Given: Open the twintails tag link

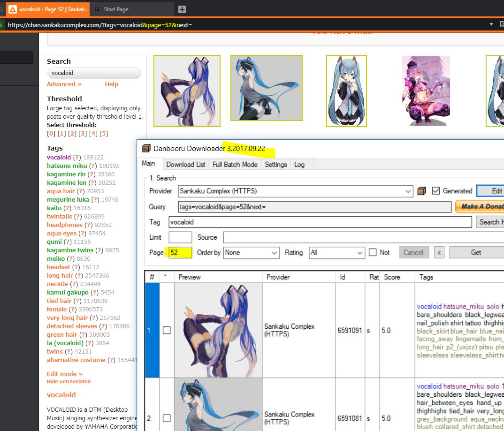Looking at the screenshot, I should pyautogui.click(x=60, y=217).
